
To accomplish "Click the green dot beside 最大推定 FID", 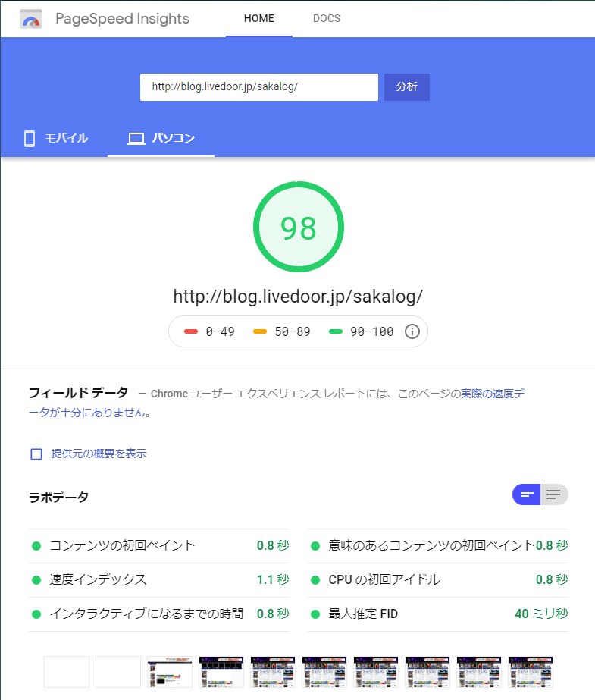I will 315,614.
